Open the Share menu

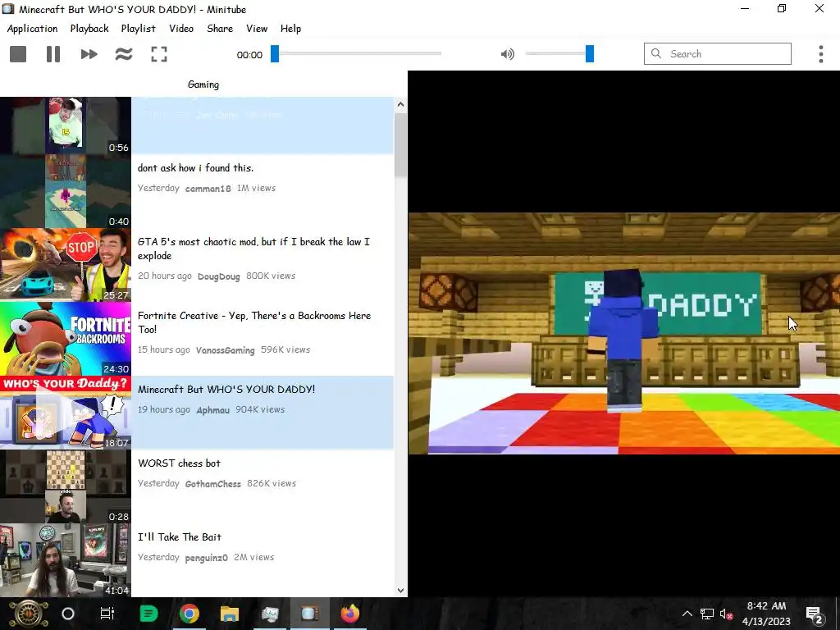(x=220, y=29)
